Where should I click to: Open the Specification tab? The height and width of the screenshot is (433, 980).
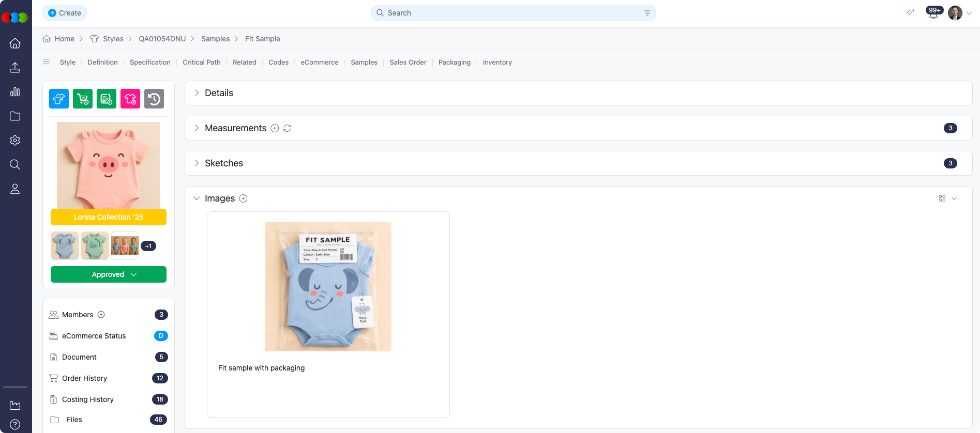point(150,62)
